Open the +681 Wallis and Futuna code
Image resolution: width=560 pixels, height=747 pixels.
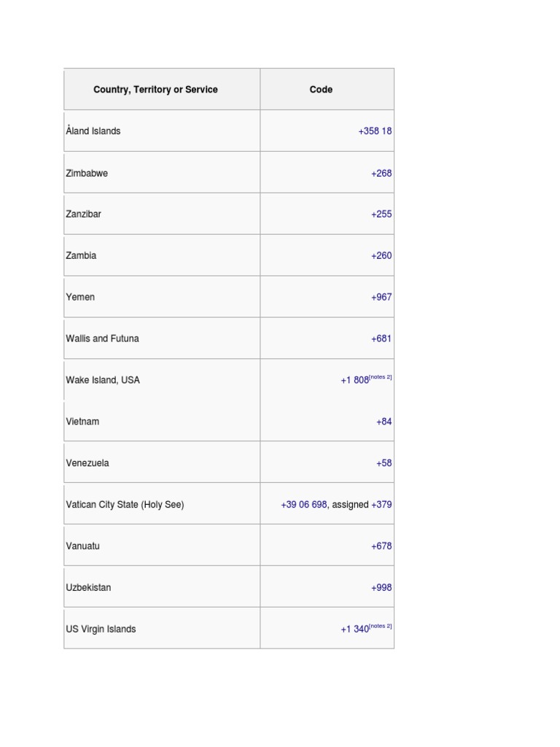381,338
